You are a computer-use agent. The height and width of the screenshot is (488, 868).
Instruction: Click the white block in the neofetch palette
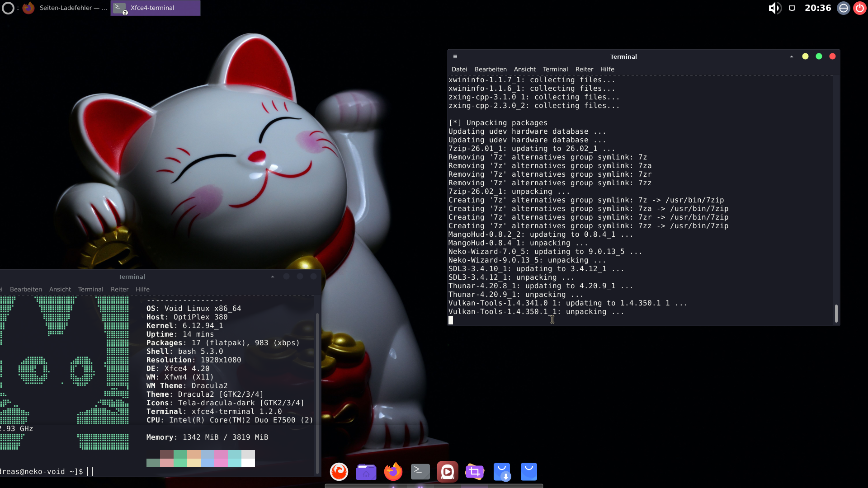[248, 463]
